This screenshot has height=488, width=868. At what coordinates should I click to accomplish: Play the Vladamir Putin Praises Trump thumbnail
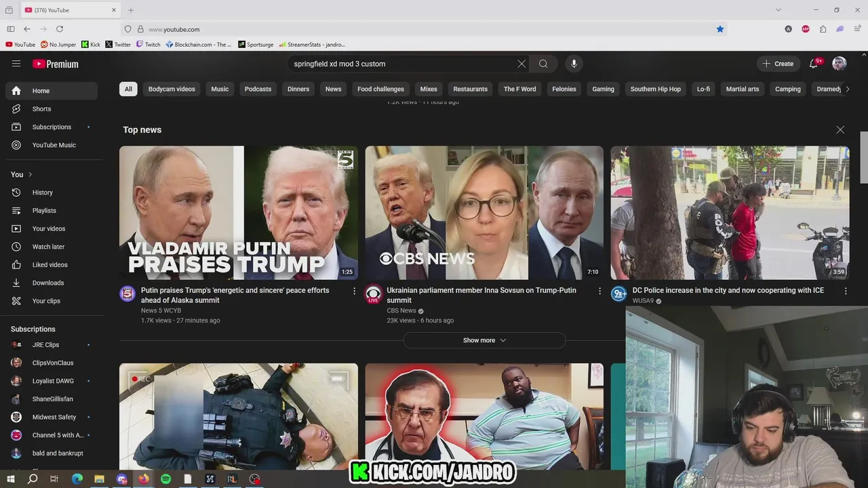pyautogui.click(x=239, y=213)
